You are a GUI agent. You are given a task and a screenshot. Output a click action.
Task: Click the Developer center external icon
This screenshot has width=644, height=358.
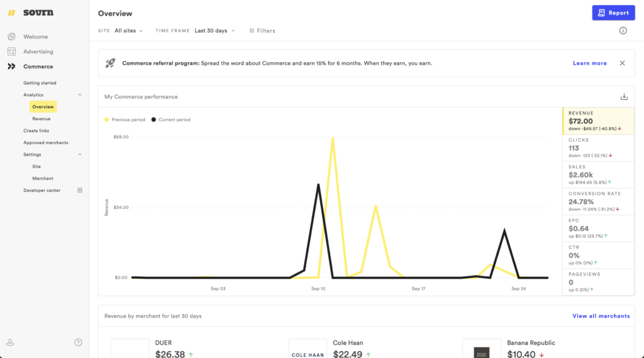pyautogui.click(x=80, y=190)
